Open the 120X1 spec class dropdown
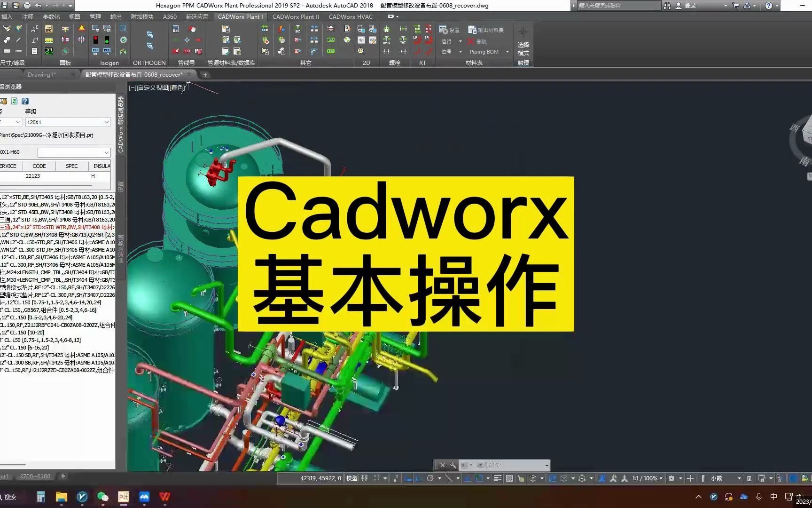The image size is (812, 508). pos(107,122)
